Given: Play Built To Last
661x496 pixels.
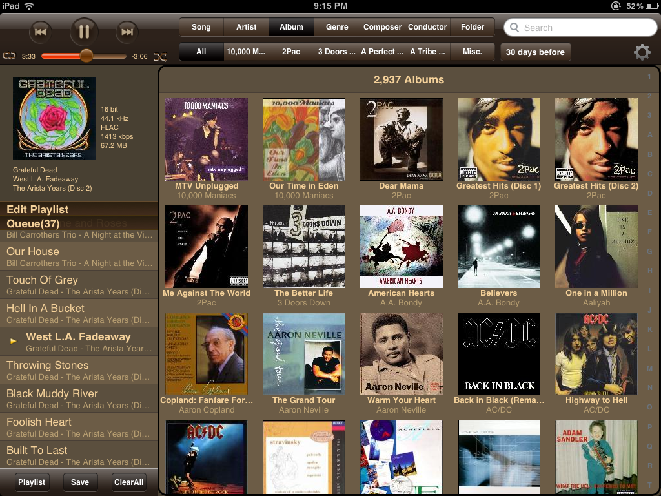Looking at the screenshot, I should [x=79, y=456].
